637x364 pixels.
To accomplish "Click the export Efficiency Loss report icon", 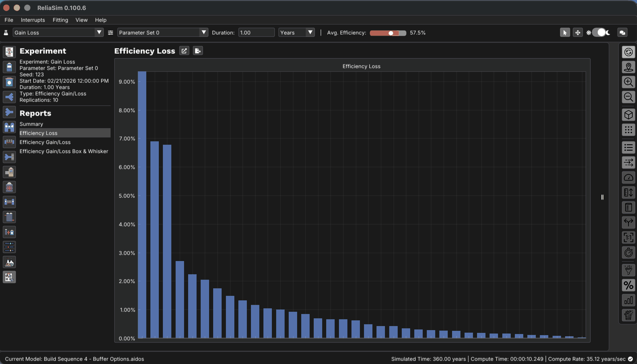I will 198,51.
